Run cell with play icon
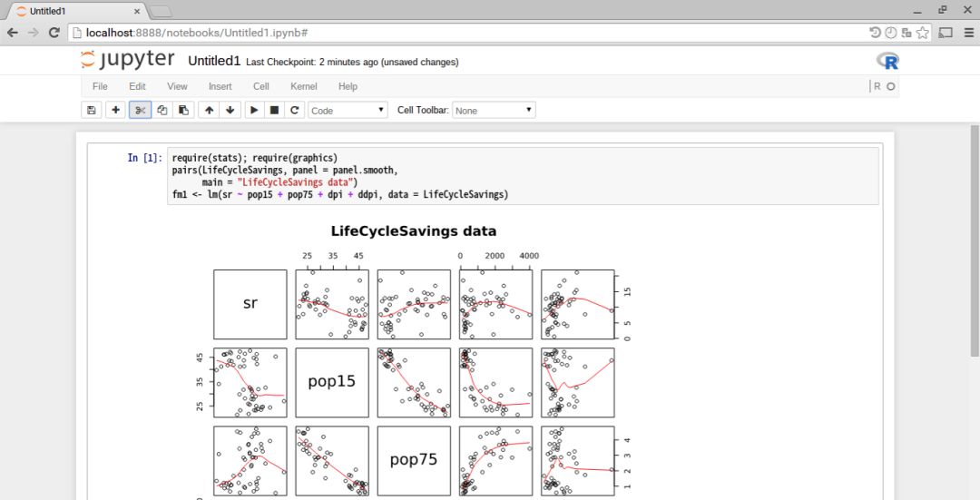This screenshot has width=980, height=500. click(x=254, y=110)
